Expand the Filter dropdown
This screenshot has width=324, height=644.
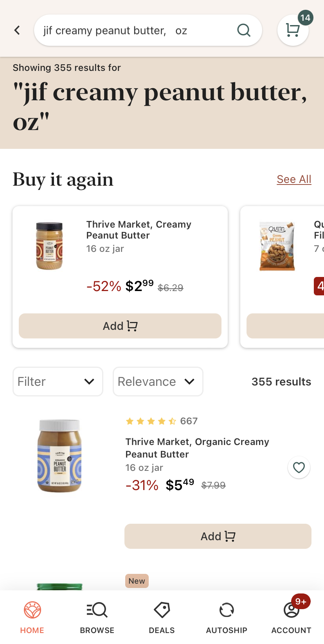58,382
